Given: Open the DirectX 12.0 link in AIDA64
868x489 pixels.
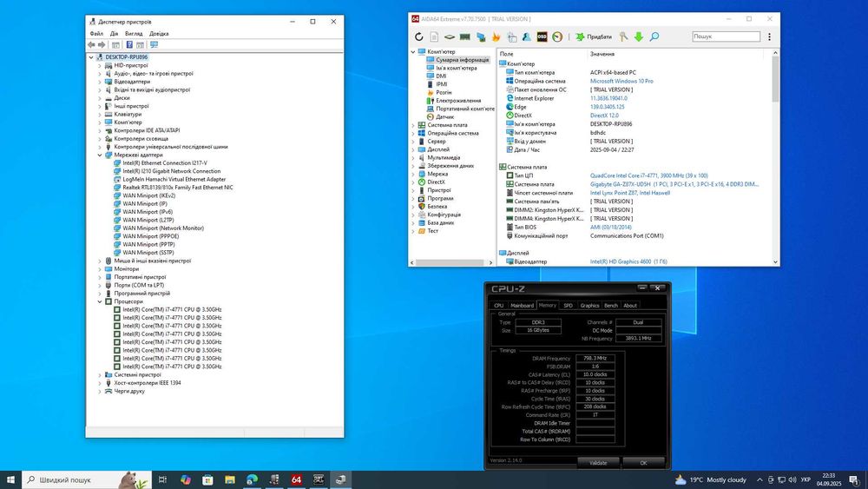Looking at the screenshot, I should tap(604, 116).
